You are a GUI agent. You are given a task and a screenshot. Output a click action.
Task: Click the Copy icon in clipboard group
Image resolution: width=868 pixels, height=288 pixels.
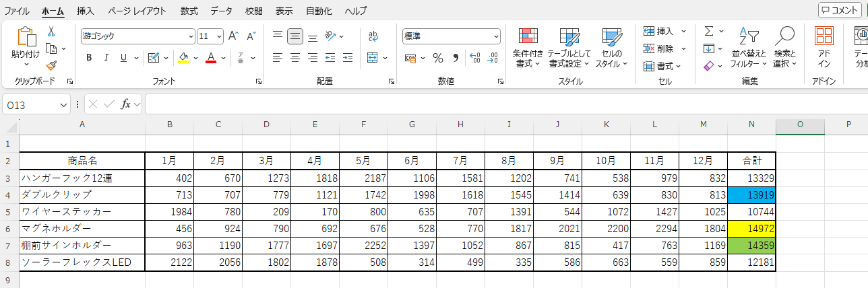(x=51, y=48)
